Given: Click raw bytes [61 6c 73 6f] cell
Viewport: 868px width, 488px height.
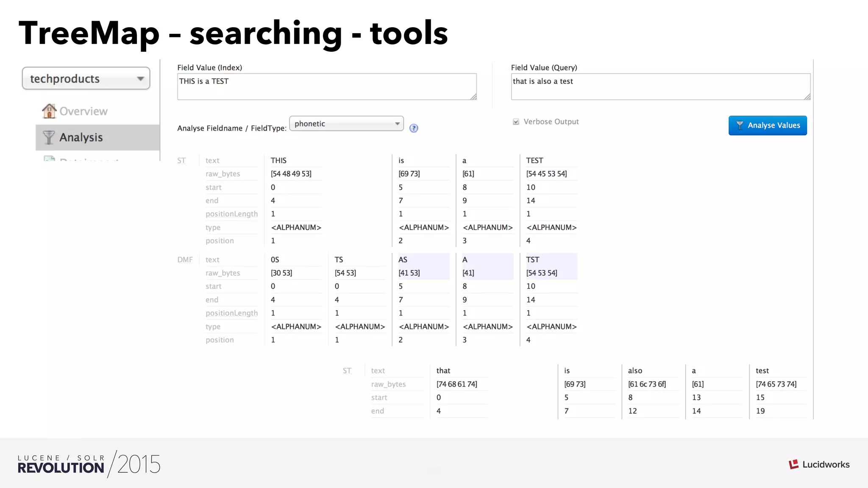Looking at the screenshot, I should click(x=647, y=384).
